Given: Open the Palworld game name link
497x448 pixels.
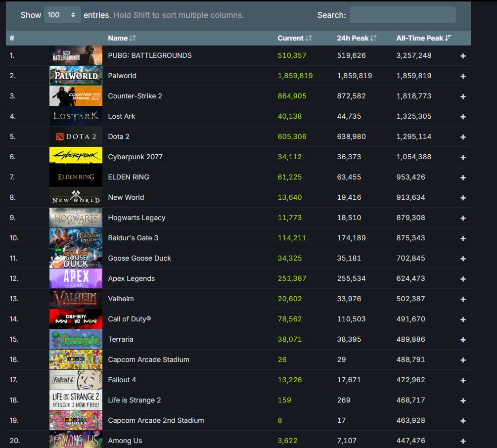Looking at the screenshot, I should click(122, 76).
